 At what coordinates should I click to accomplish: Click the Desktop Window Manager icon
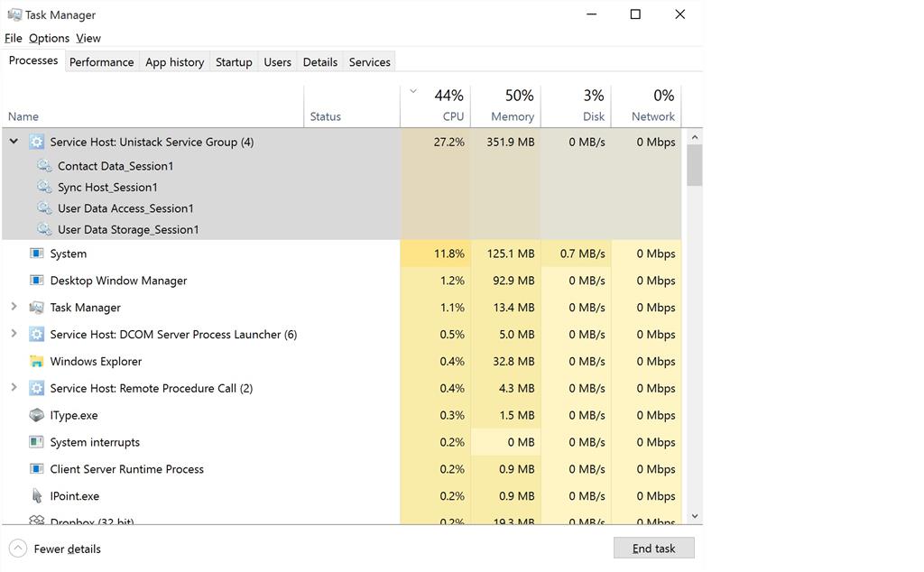coord(36,281)
